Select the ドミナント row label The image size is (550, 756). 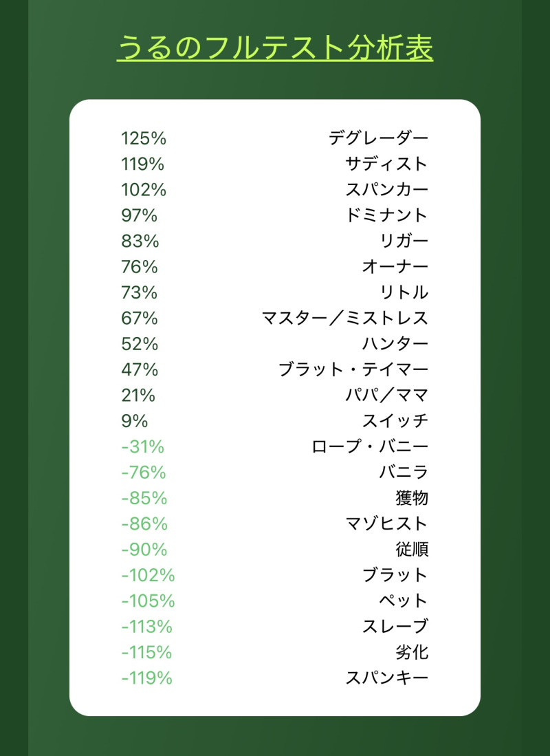(x=386, y=215)
